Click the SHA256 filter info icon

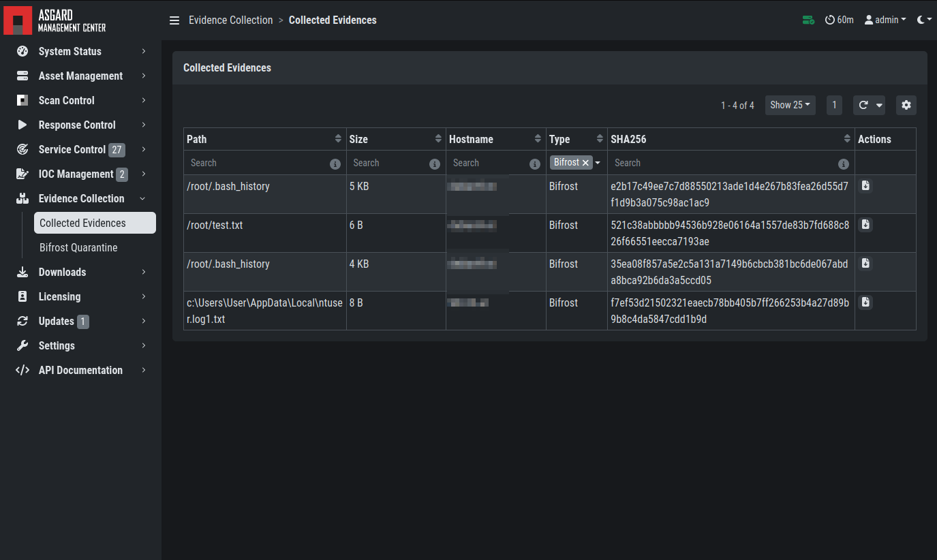click(844, 164)
